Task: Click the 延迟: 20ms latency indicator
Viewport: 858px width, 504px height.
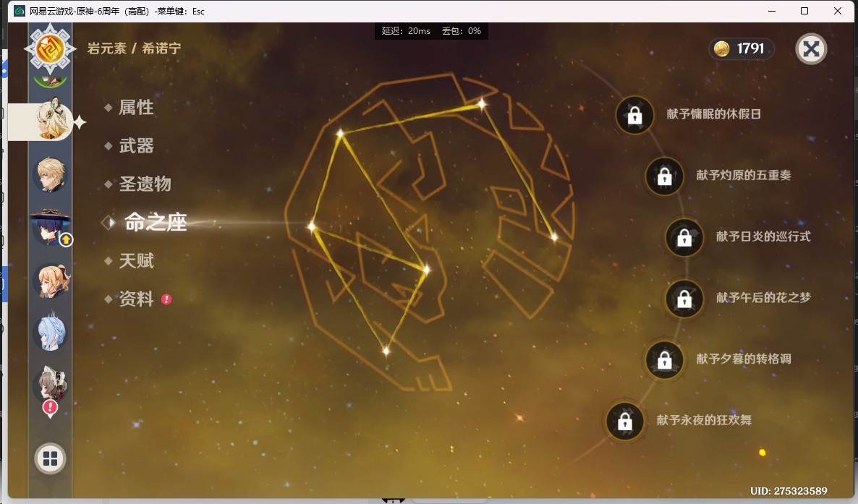Action: tap(406, 31)
